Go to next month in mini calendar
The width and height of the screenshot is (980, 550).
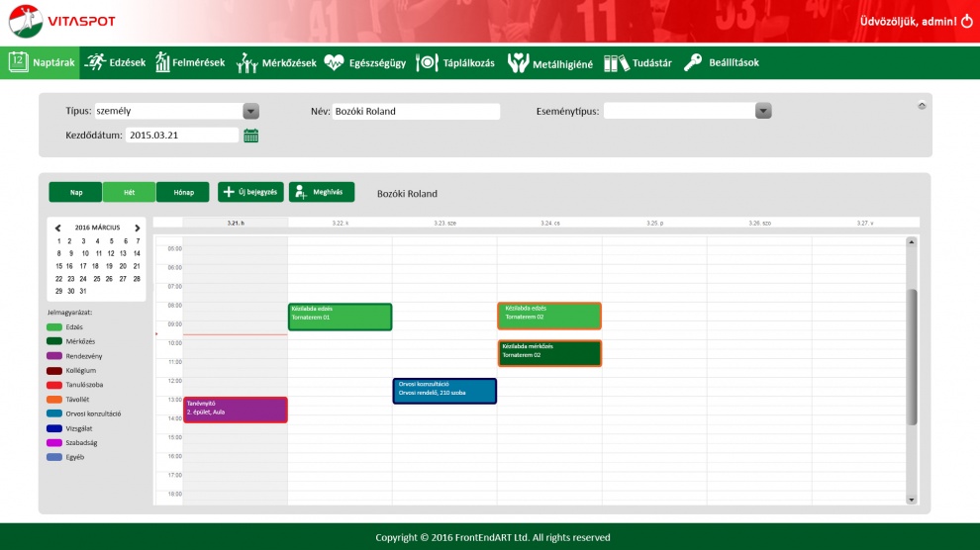(137, 228)
